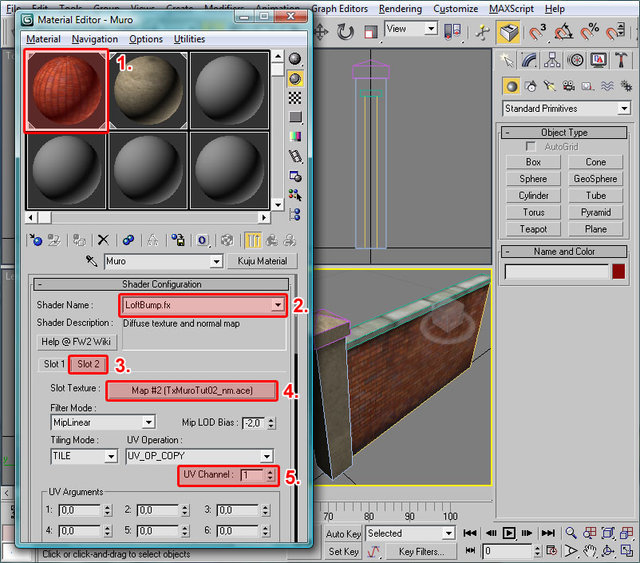Click the dark red object color swatch

[619, 272]
